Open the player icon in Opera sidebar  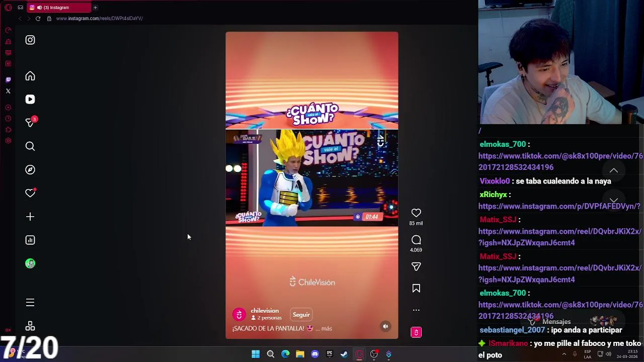8,108
